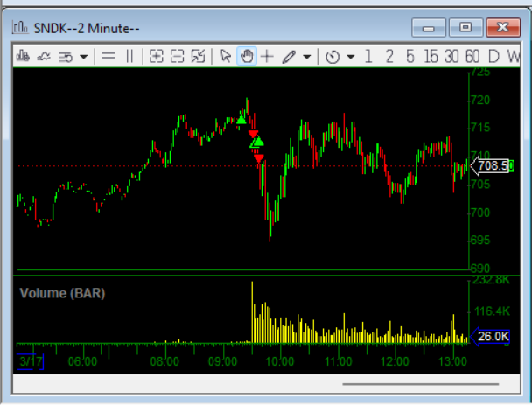Click the 10:00 time axis label

pos(280,361)
